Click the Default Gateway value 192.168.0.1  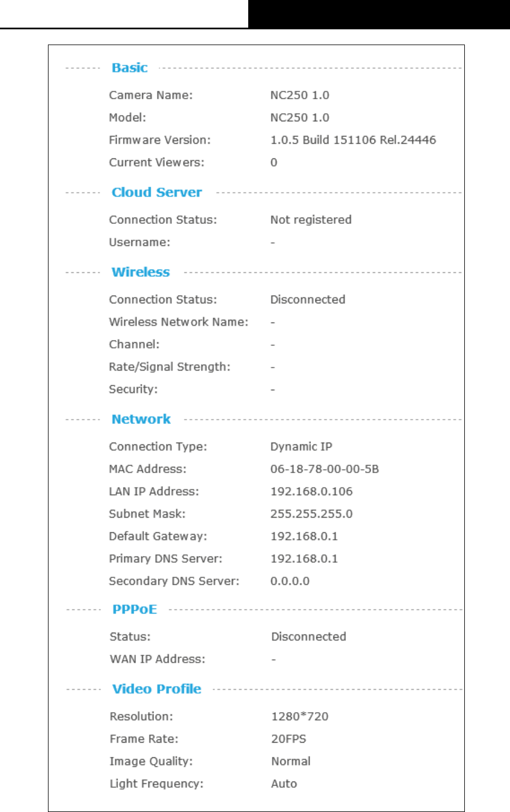(x=304, y=536)
